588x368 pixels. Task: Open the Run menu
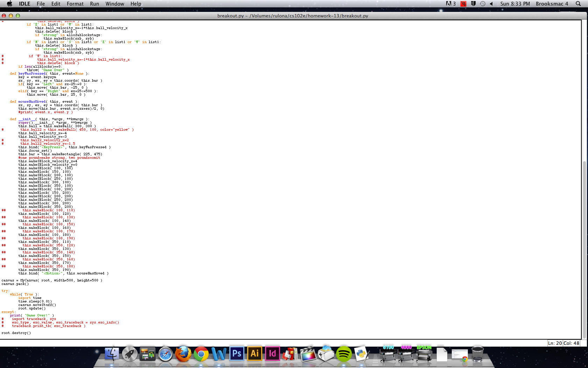(x=94, y=4)
